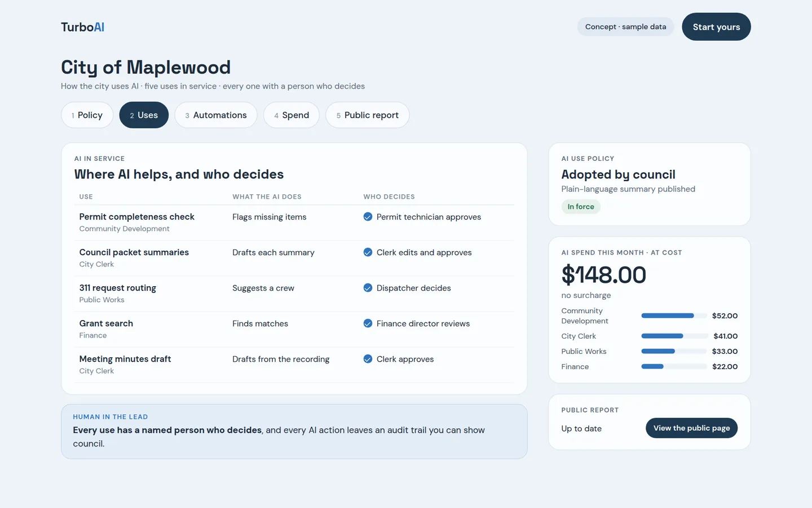Screen dimensions: 812x508
Task: Open the Public report tab
Action: 368,115
